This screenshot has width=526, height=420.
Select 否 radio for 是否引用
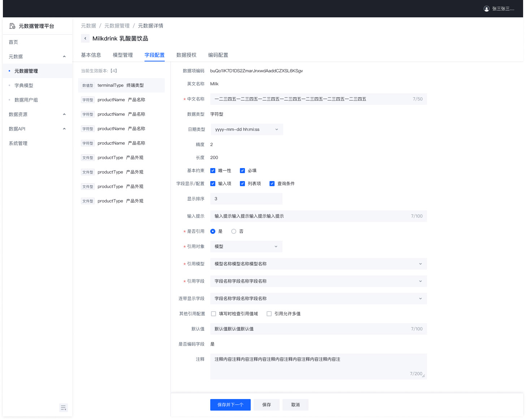[x=234, y=231]
